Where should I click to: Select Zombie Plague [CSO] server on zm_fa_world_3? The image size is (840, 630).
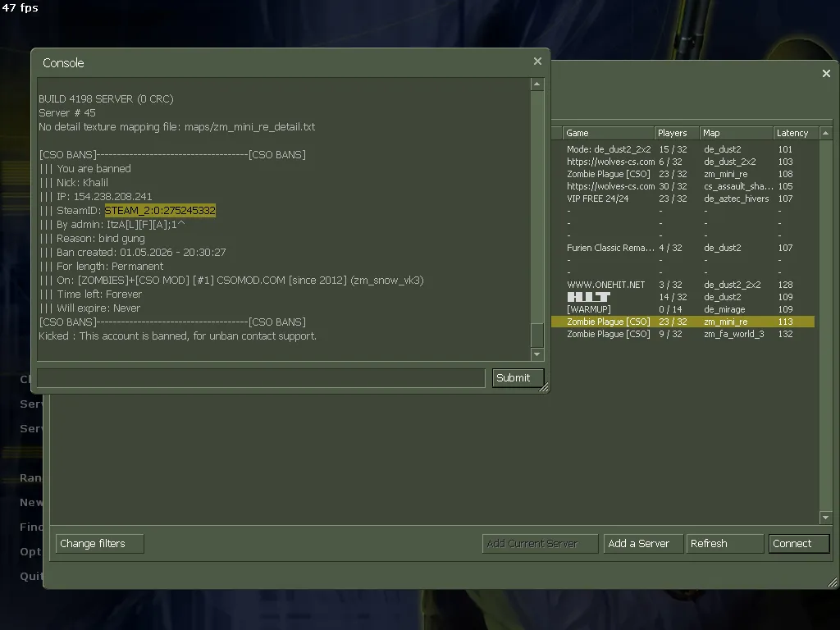pos(683,334)
